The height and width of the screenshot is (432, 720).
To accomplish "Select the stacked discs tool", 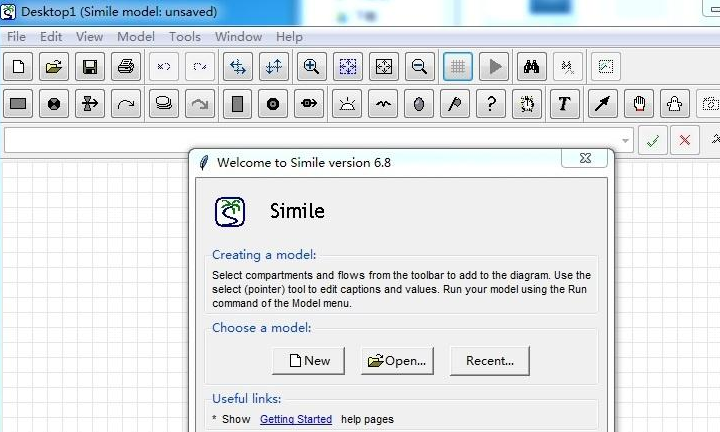I will 164,104.
